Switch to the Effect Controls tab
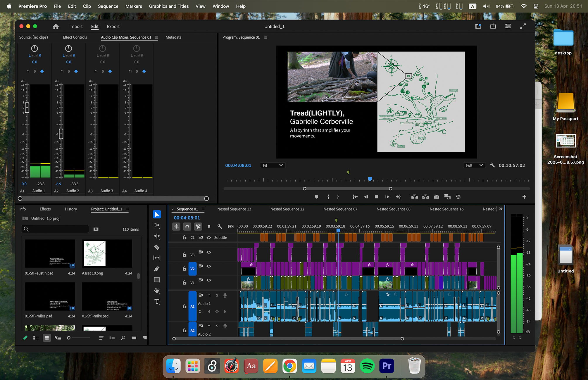Image resolution: width=588 pixels, height=380 pixels. [75, 37]
